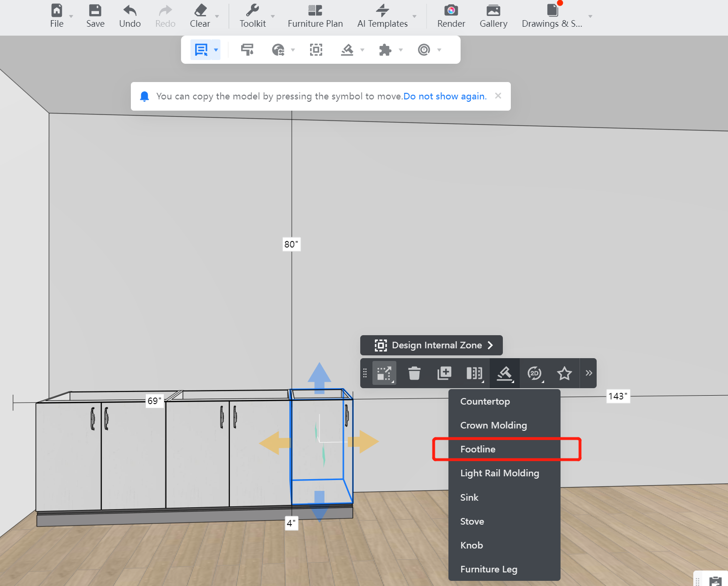This screenshot has height=586, width=728.
Task: Expand the File menu dropdown arrow
Action: point(71,16)
